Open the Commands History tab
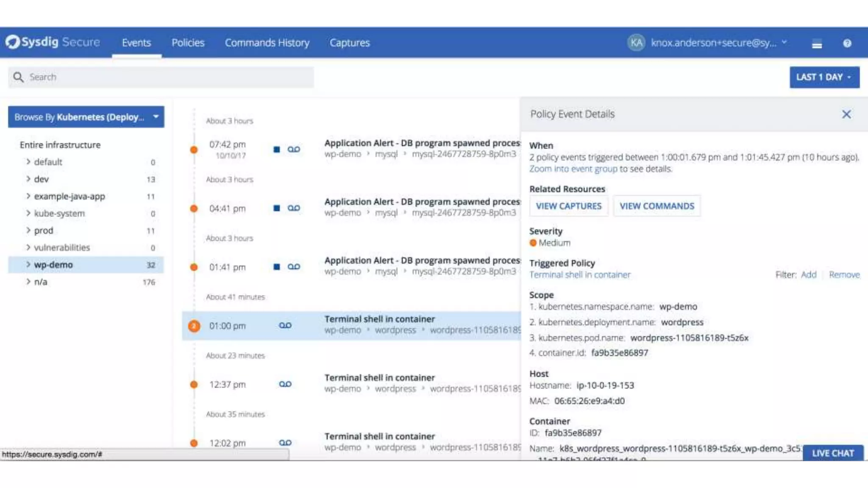 (267, 43)
